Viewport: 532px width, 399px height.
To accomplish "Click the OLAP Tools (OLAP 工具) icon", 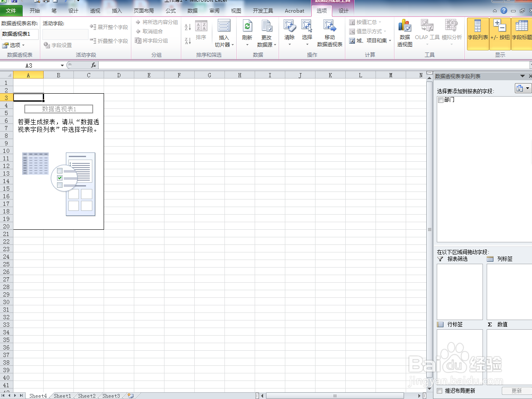I will click(x=427, y=26).
